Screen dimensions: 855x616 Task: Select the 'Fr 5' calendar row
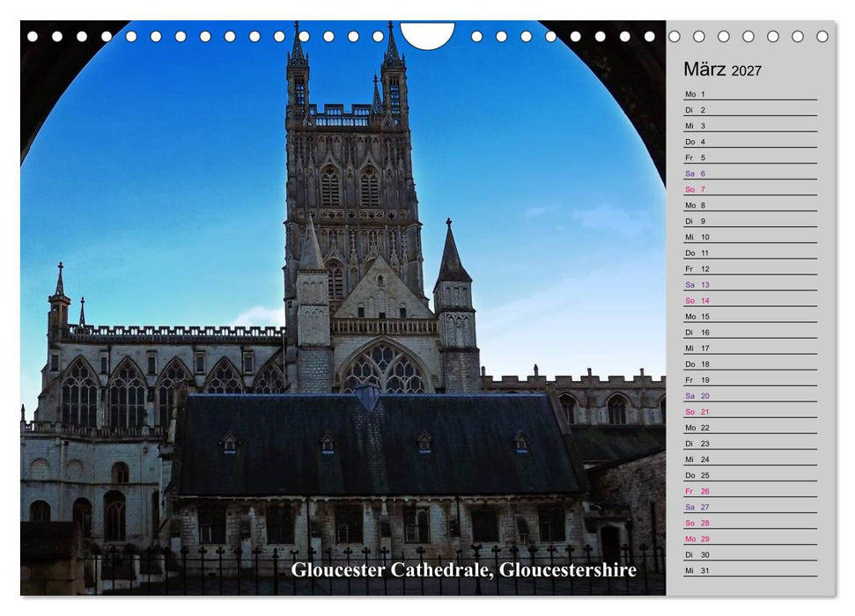point(750,158)
